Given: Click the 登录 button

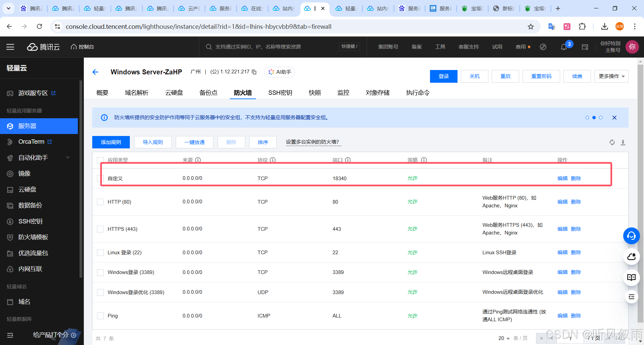Looking at the screenshot, I should click(x=443, y=76).
